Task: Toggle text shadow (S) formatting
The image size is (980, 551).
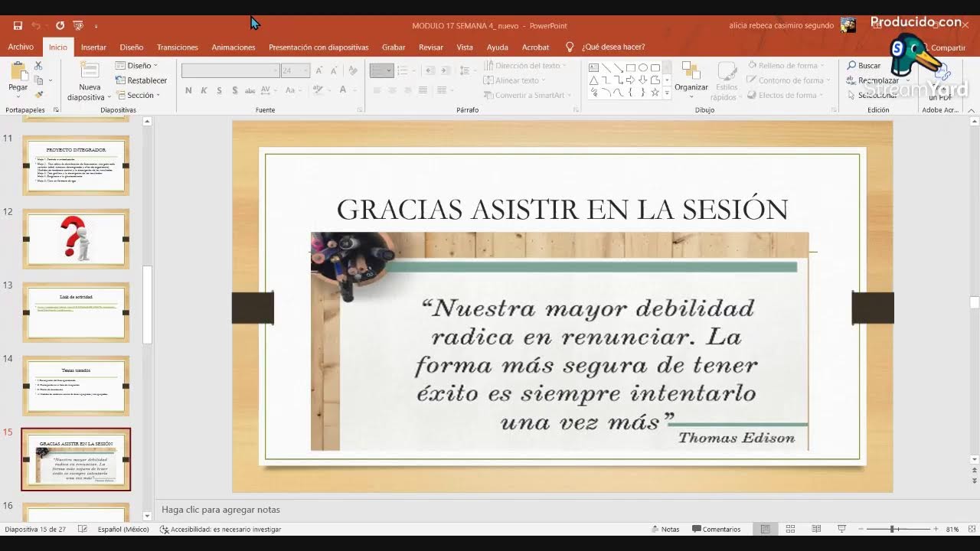Action: click(234, 90)
